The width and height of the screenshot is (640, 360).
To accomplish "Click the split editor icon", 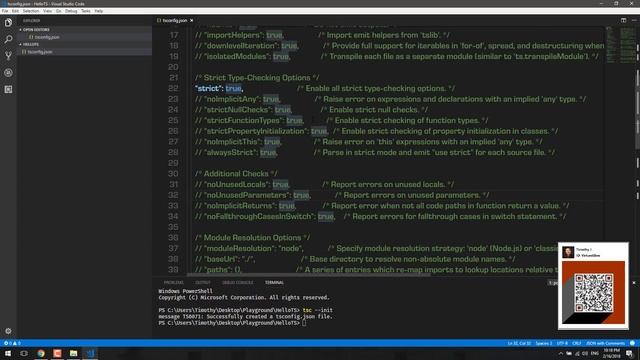I will pyautogui.click(x=623, y=20).
